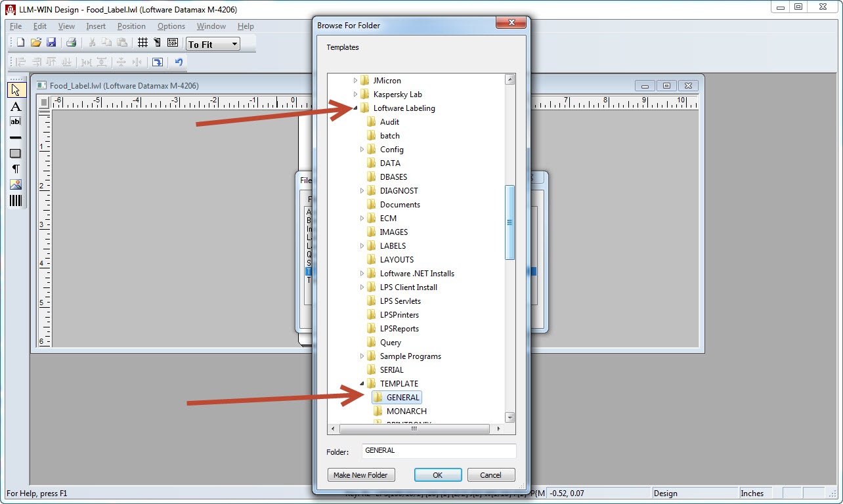Image resolution: width=843 pixels, height=504 pixels.
Task: Select the Text 'A' tool
Action: 16,106
